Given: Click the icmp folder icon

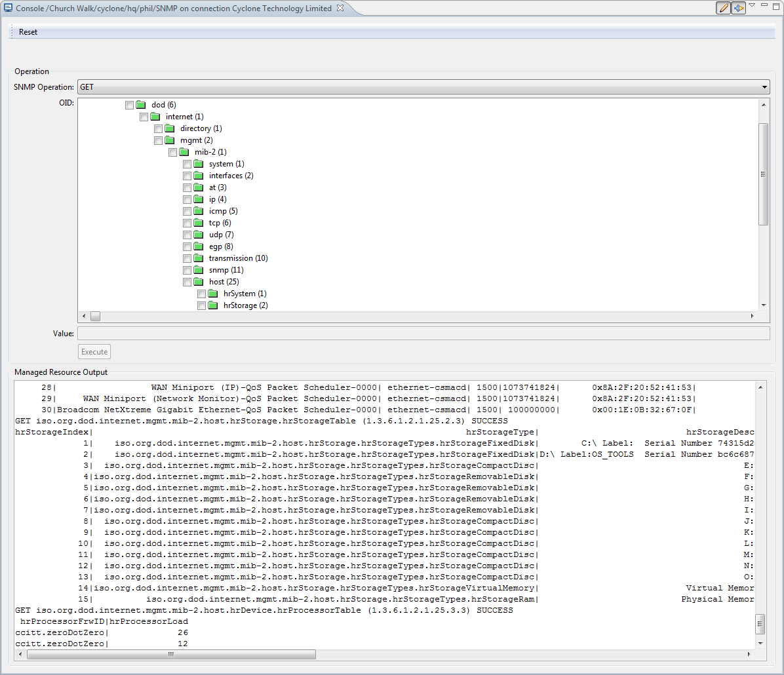Looking at the screenshot, I should click(199, 212).
